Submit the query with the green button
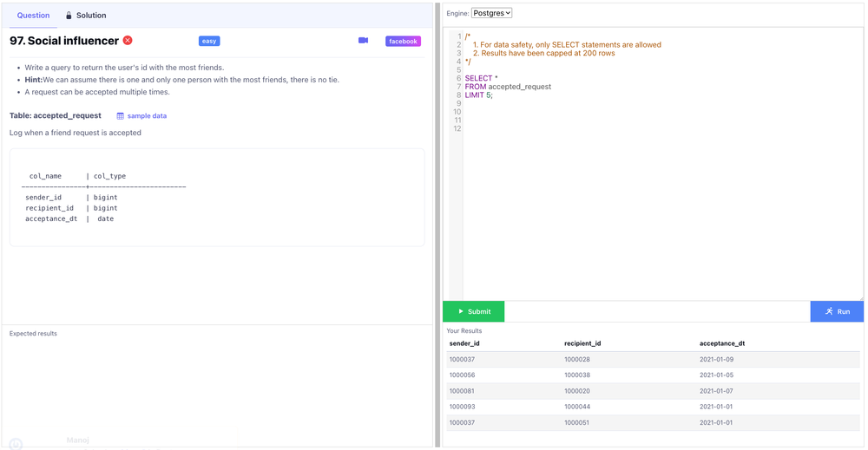868x450 pixels. pyautogui.click(x=474, y=311)
